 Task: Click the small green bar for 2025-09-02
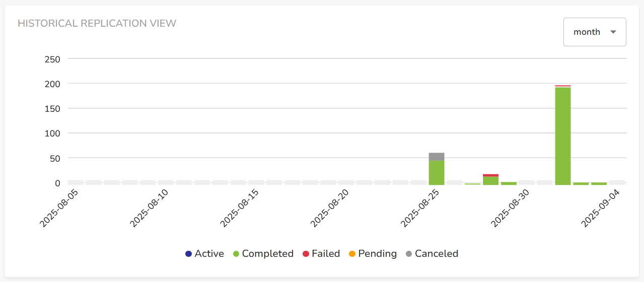(581, 183)
